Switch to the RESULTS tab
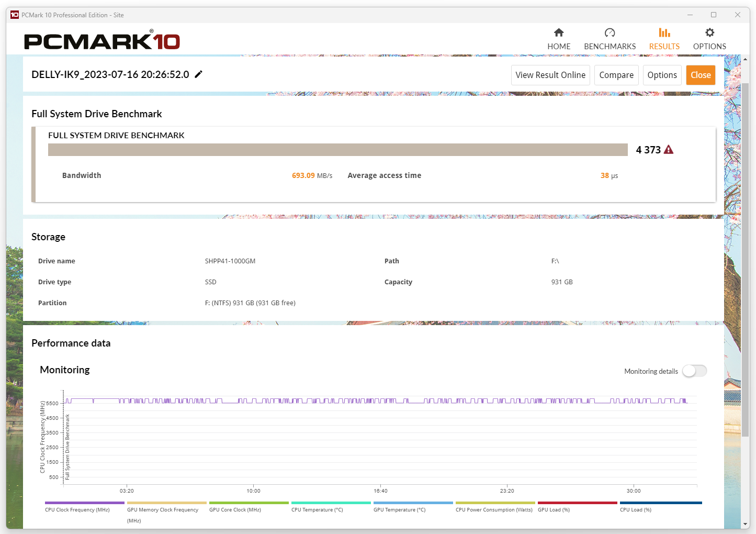Image resolution: width=756 pixels, height=534 pixels. pyautogui.click(x=664, y=39)
